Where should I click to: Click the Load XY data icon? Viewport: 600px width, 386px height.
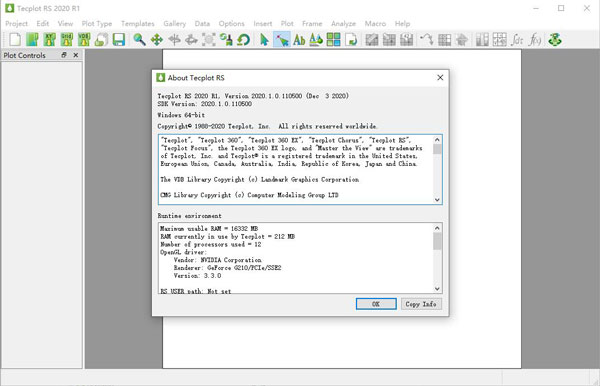49,39
